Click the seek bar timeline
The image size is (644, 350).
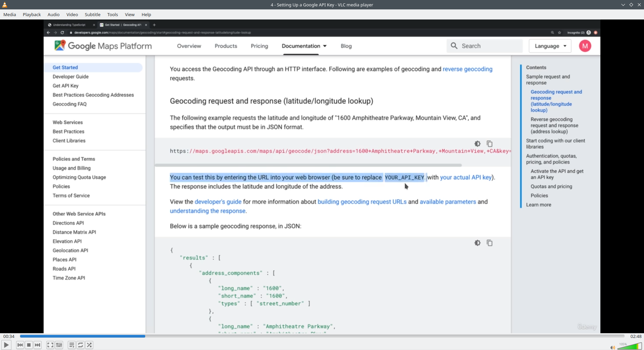pos(322,336)
